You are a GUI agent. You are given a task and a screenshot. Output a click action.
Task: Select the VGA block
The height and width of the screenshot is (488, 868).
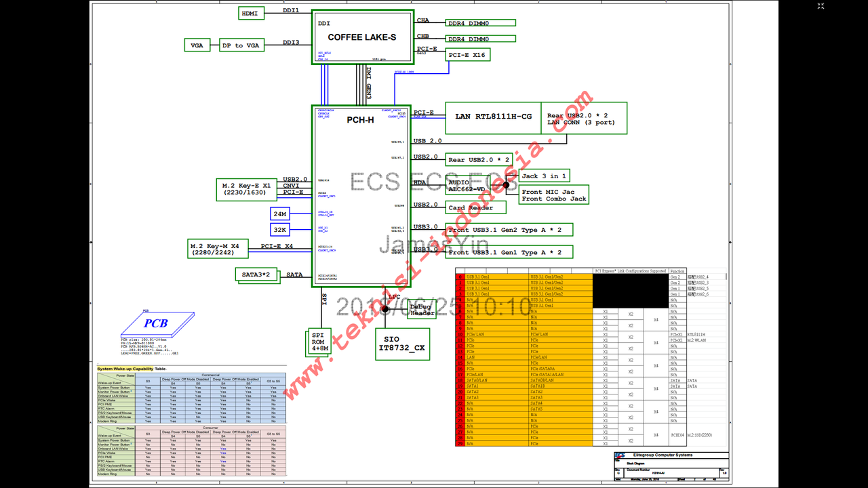pos(197,45)
